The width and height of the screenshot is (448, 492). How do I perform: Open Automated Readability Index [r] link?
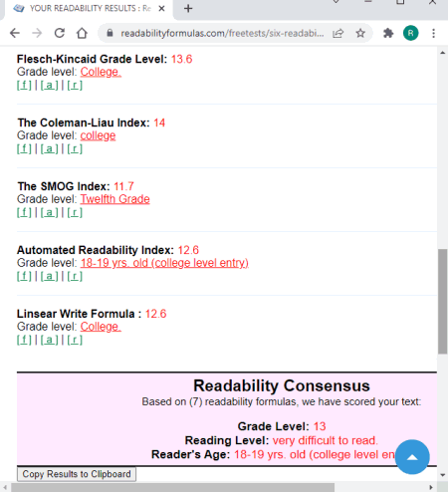tap(75, 277)
